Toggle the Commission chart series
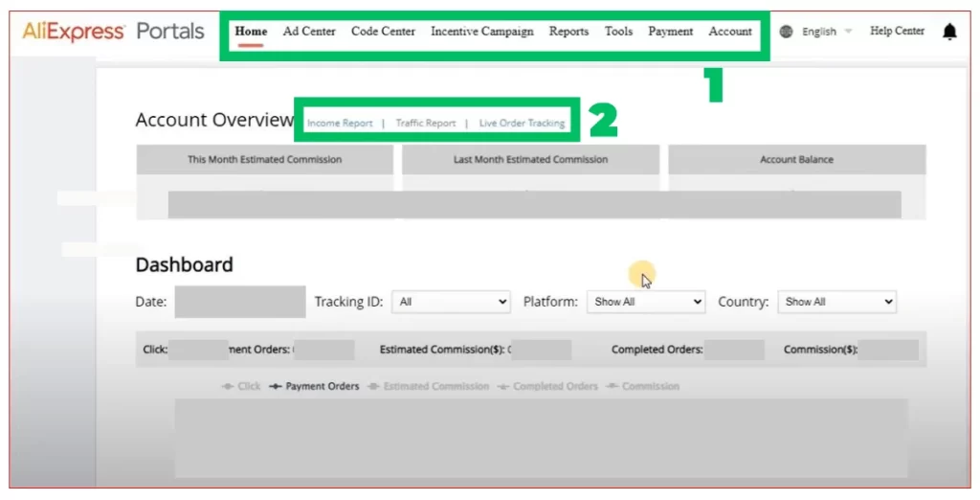 tap(642, 386)
